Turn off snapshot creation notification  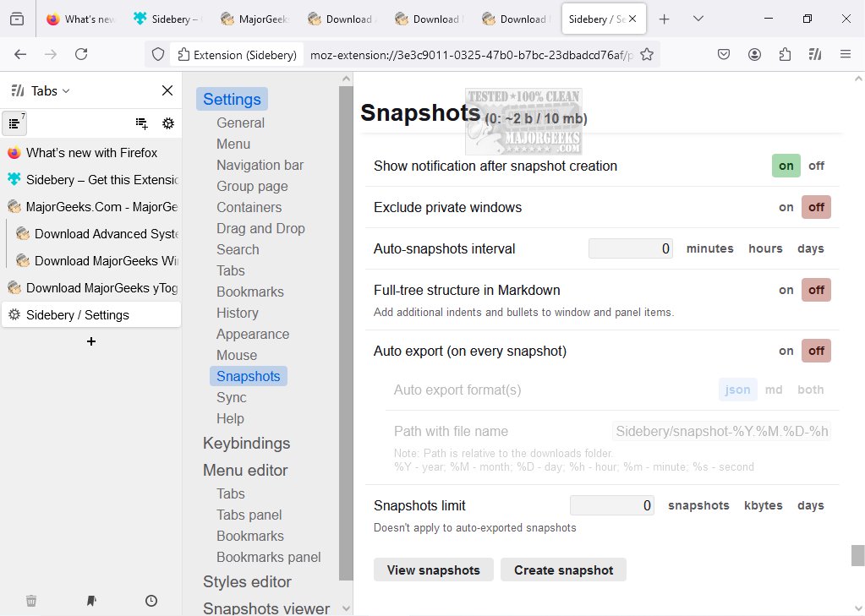pyautogui.click(x=816, y=166)
